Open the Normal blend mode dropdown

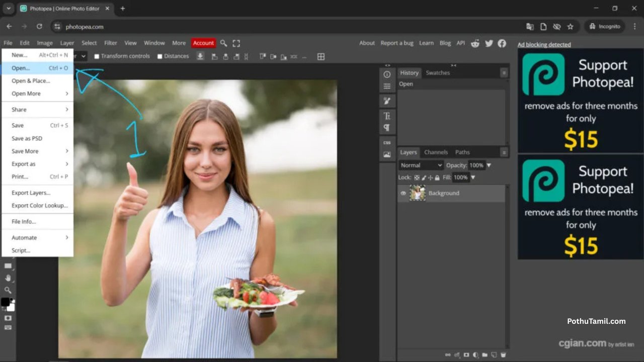click(x=421, y=165)
